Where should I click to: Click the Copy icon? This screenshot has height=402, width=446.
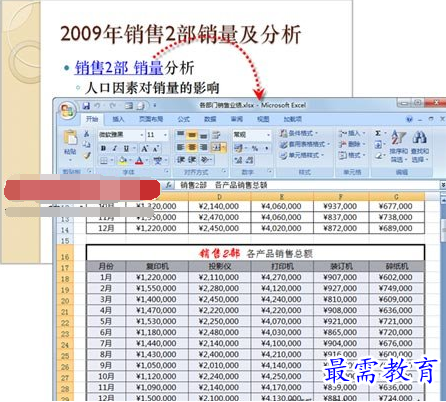pos(87,144)
